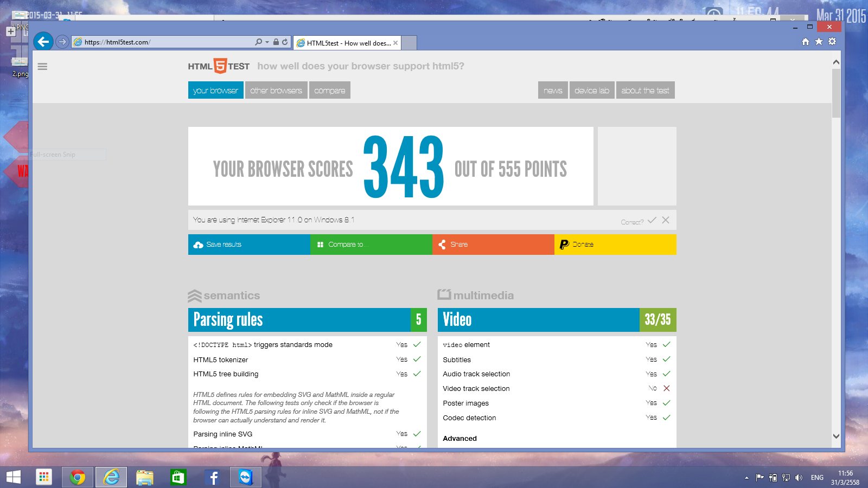Show hidden tray icons arrow
The image size is (868, 488).
coord(746,478)
